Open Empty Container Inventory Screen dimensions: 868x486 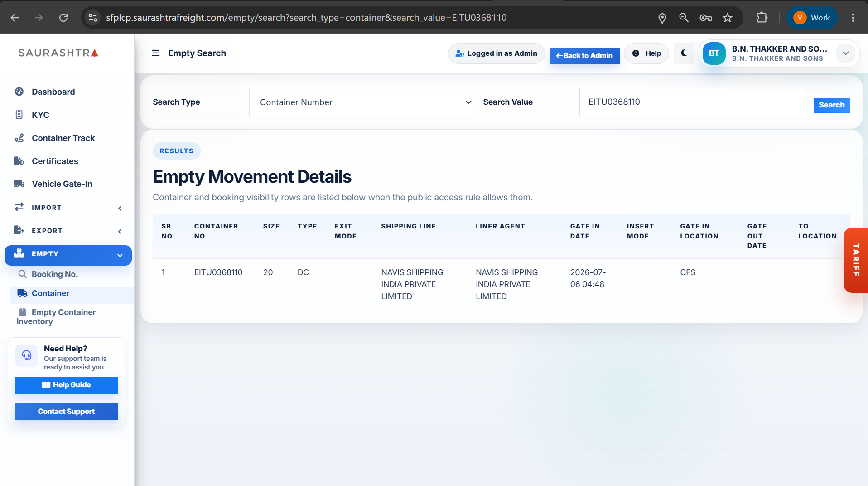[56, 317]
